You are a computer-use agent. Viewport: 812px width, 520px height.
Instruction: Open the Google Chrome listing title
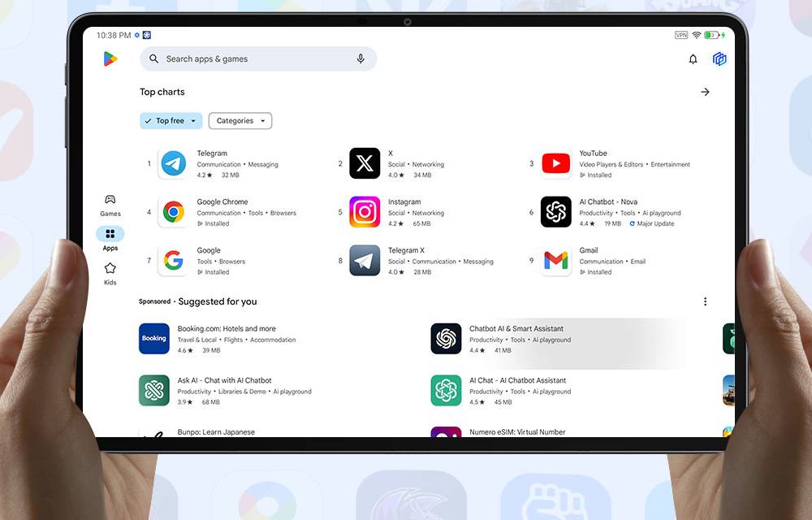click(222, 202)
